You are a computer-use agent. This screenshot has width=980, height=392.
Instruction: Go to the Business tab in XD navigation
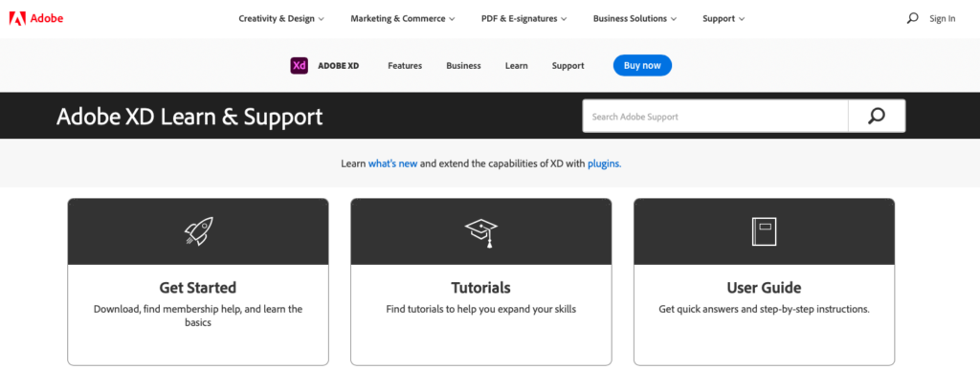(x=463, y=66)
